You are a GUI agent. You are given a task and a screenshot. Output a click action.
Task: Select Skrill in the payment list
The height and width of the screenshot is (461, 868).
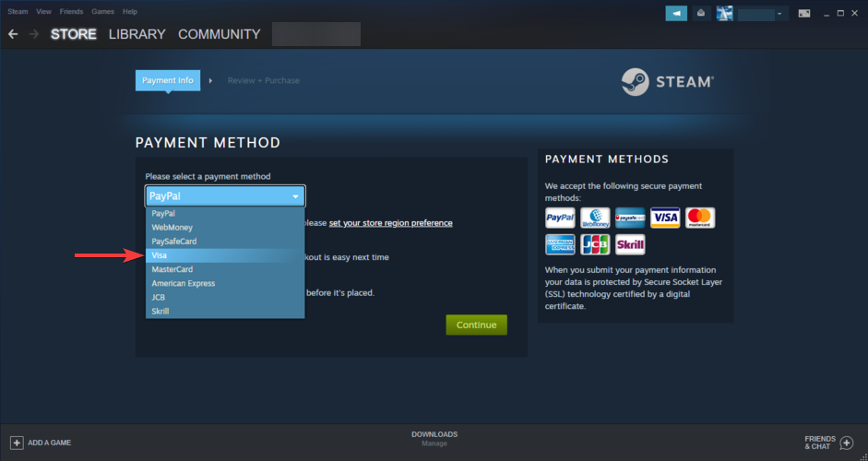pyautogui.click(x=225, y=311)
